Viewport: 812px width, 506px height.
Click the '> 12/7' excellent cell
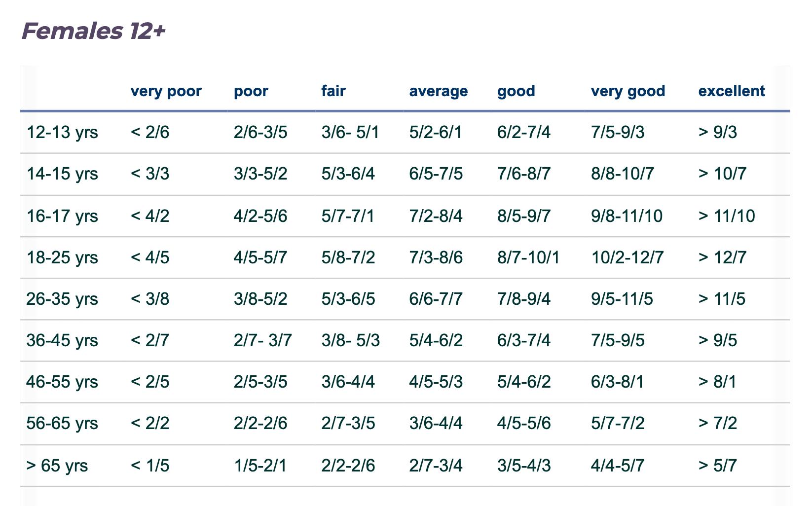[722, 258]
